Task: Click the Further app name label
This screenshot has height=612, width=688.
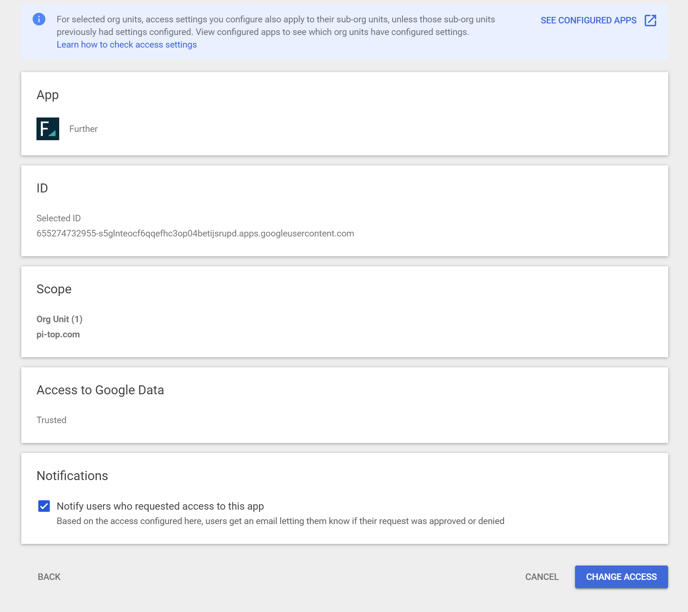Action: click(x=83, y=129)
